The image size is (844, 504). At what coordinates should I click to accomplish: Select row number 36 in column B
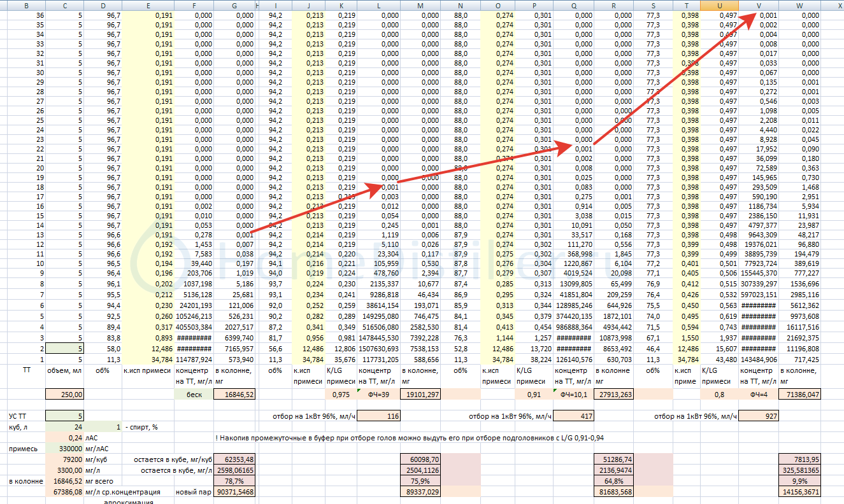pyautogui.click(x=25, y=15)
